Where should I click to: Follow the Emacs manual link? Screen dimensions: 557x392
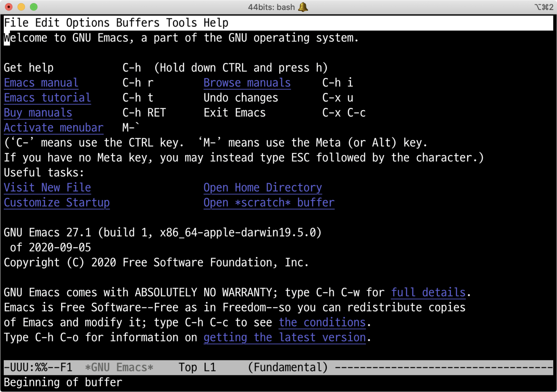pos(41,83)
